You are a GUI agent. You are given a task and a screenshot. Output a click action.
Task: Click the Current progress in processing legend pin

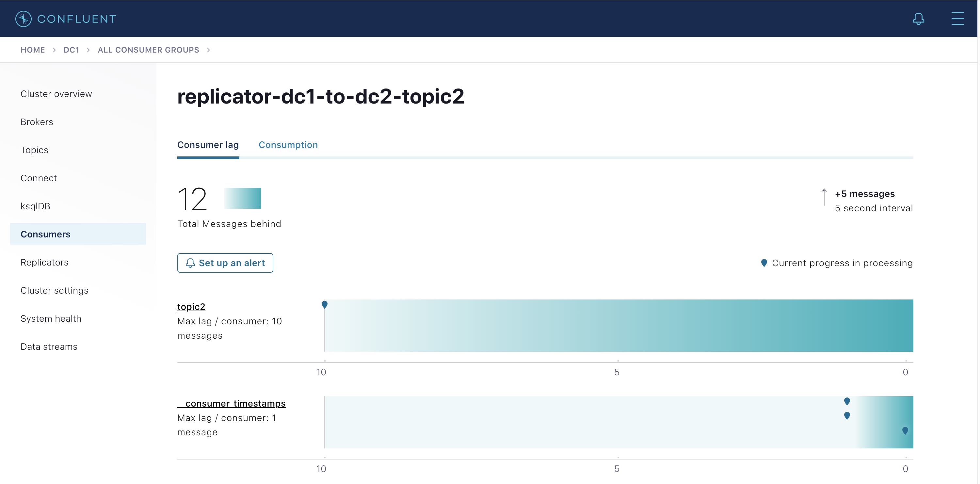(764, 263)
